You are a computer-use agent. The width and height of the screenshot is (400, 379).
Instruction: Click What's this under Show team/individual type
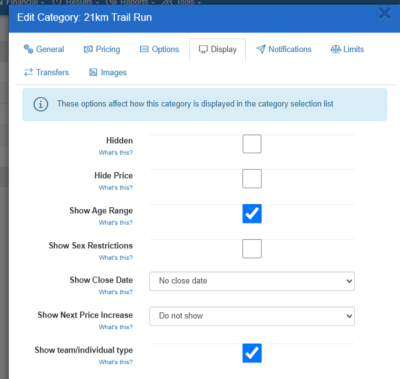tap(116, 362)
